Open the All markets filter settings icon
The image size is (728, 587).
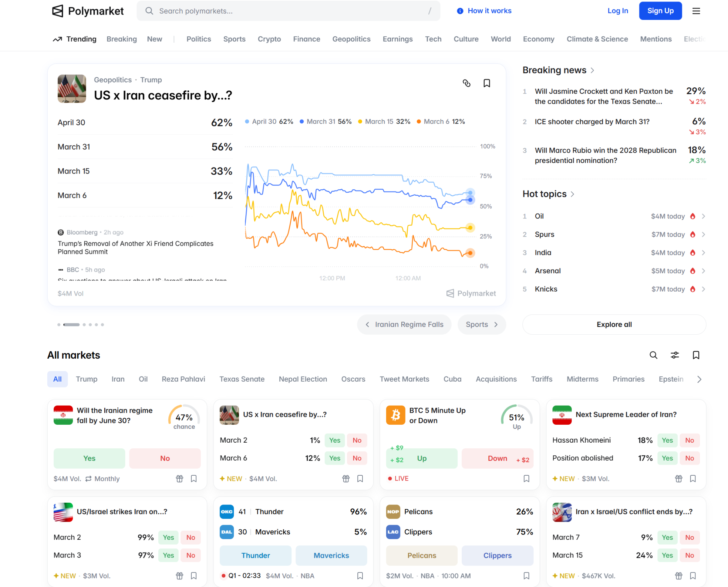[674, 355]
